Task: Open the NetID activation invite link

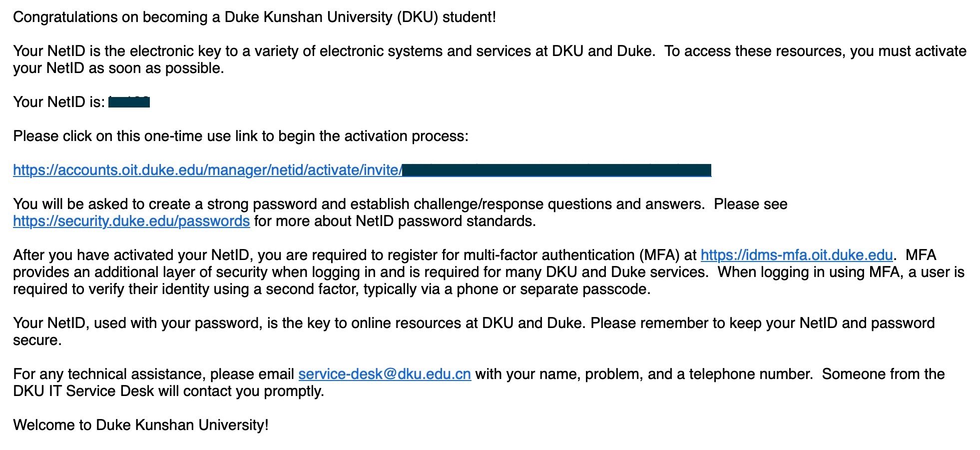Action: [207, 170]
